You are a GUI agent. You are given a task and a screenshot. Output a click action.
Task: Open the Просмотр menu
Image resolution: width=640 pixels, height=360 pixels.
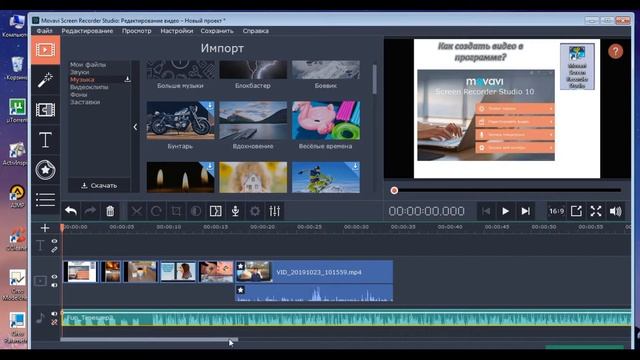136,31
